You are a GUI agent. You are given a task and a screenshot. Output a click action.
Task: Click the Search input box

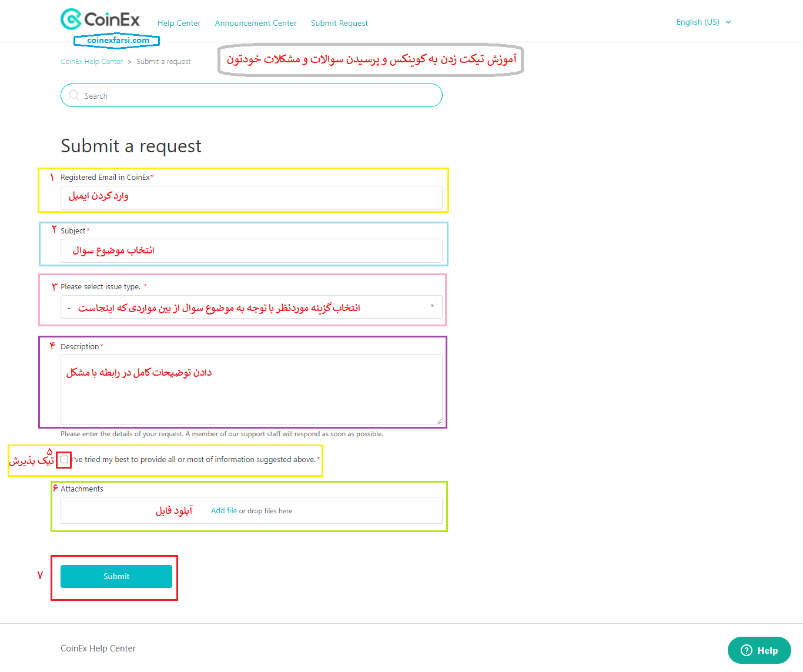point(259,96)
